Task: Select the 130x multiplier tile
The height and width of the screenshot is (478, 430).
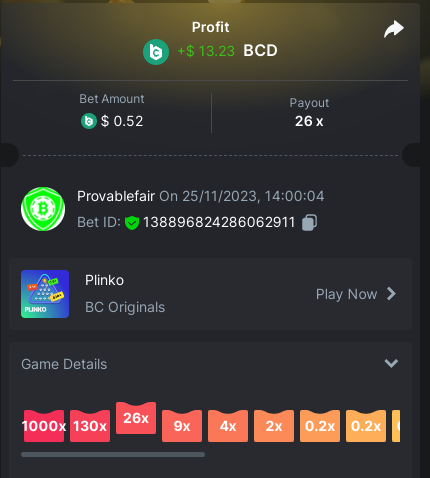Action: coord(90,426)
